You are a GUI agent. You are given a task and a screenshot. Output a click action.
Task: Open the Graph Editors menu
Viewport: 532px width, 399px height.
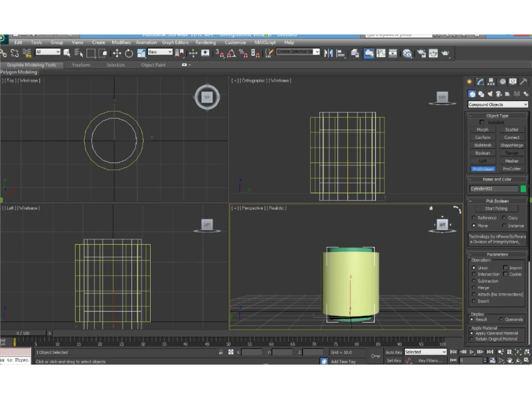(x=175, y=42)
